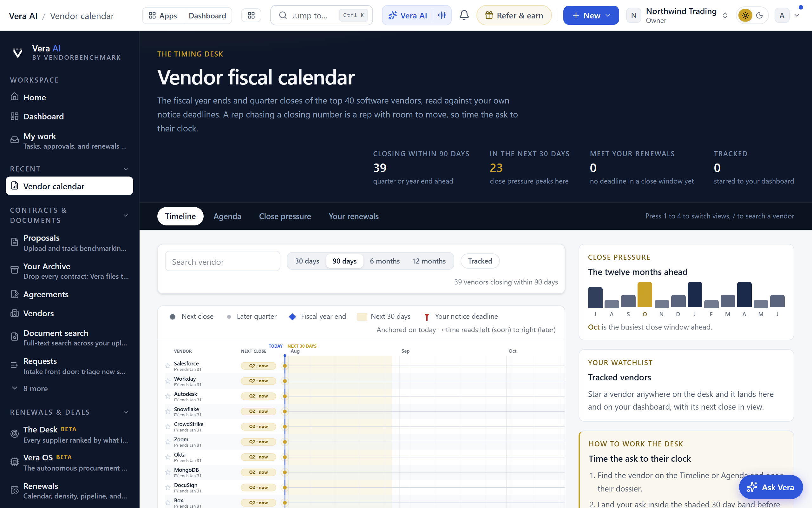The image size is (812, 508).
Task: Select the 6 months range
Action: 385,261
